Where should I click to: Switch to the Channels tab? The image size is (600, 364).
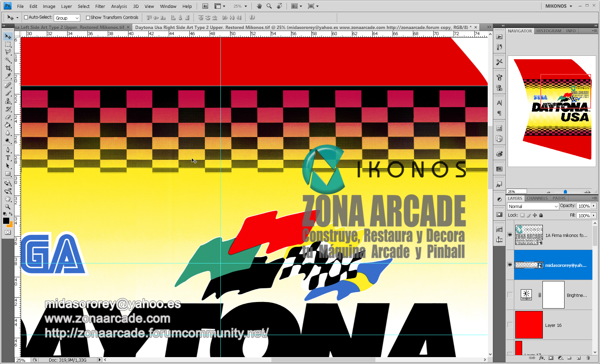pos(537,198)
